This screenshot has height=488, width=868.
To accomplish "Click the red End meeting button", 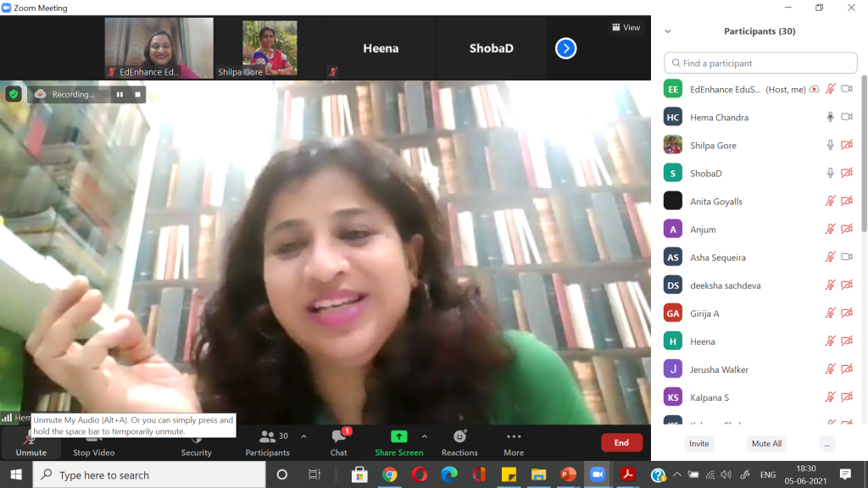I will 621,442.
